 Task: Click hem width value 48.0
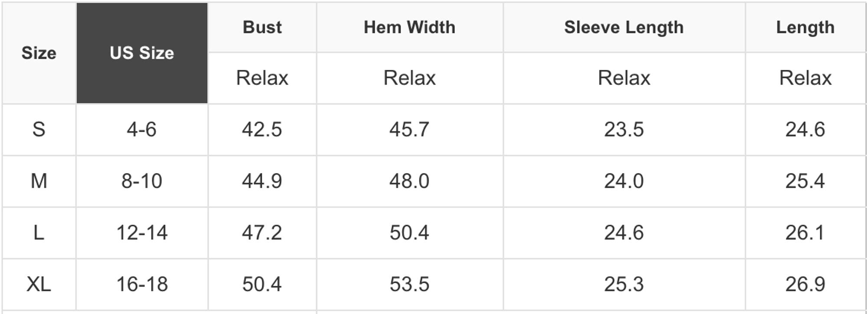coord(409,181)
